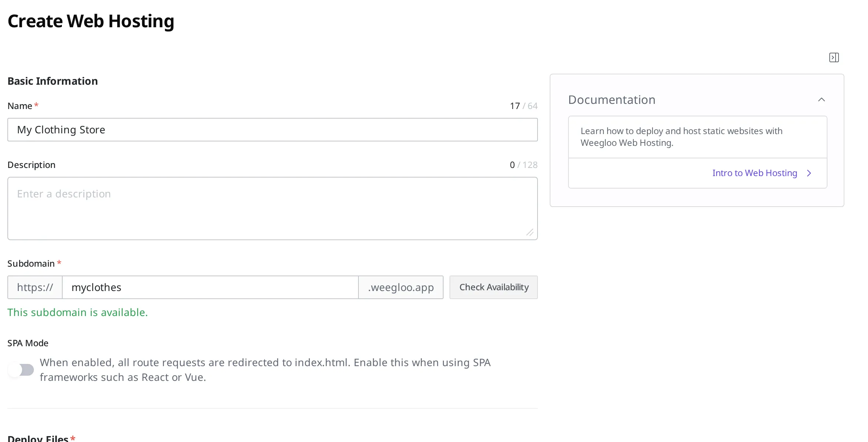This screenshot has width=868, height=442.
Task: Open Intro to Web Hosting link
Action: 755,173
